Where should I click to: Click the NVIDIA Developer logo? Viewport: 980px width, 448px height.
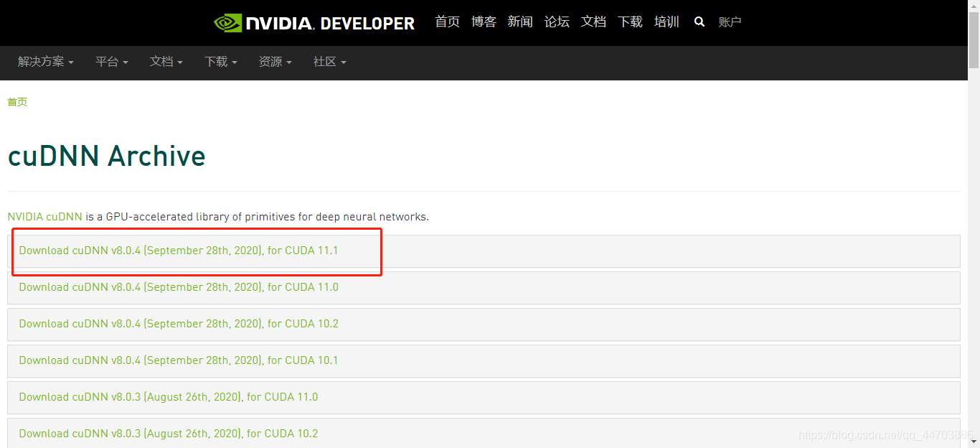click(x=314, y=23)
